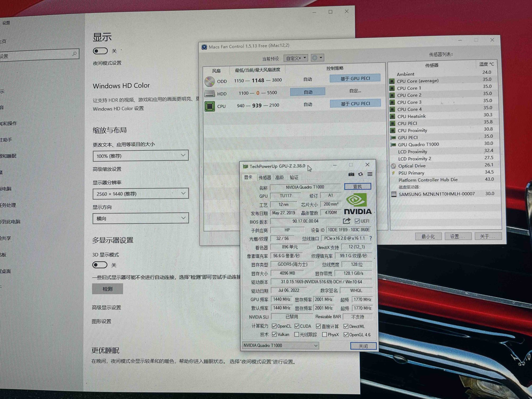Open the 100% scale dropdown
Screen dimensions: 532x399
tap(140, 156)
